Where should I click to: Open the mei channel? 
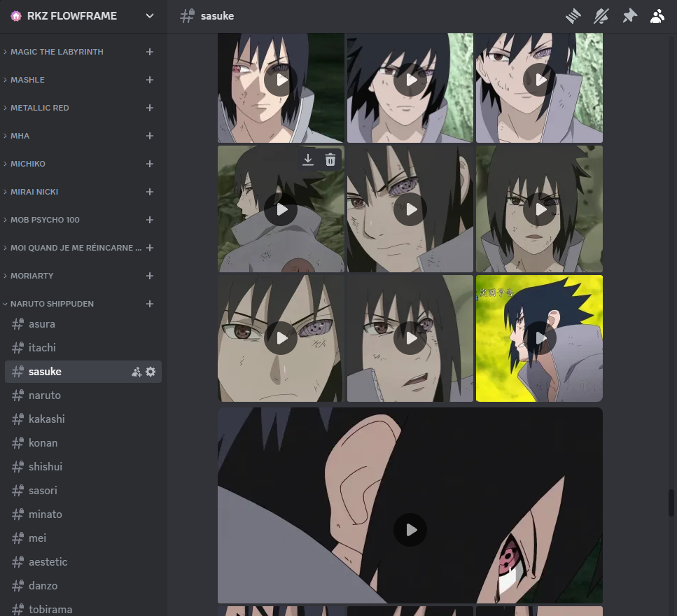click(83, 538)
